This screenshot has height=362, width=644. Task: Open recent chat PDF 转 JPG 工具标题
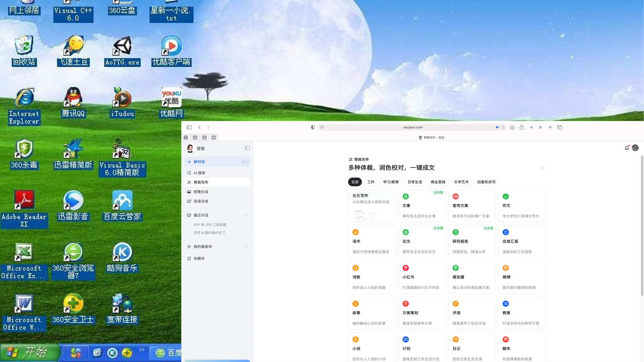tap(210, 225)
